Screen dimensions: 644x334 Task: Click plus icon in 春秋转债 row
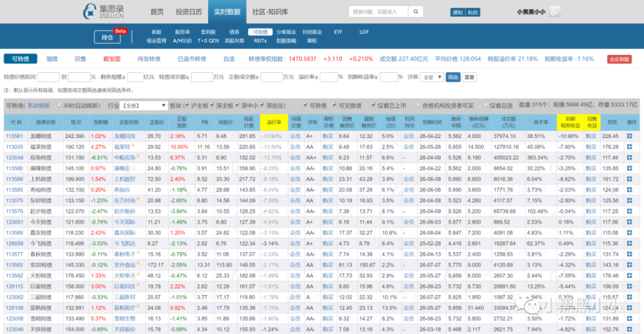(x=629, y=254)
